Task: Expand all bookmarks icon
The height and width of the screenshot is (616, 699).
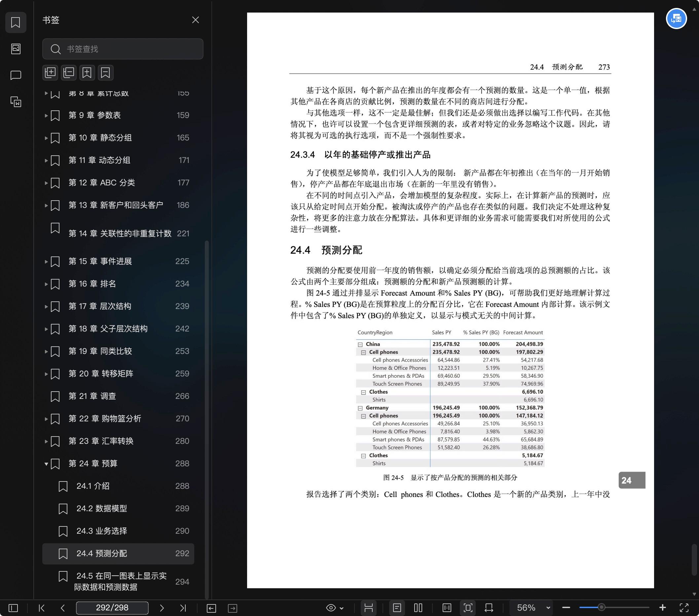Action: (x=50, y=72)
